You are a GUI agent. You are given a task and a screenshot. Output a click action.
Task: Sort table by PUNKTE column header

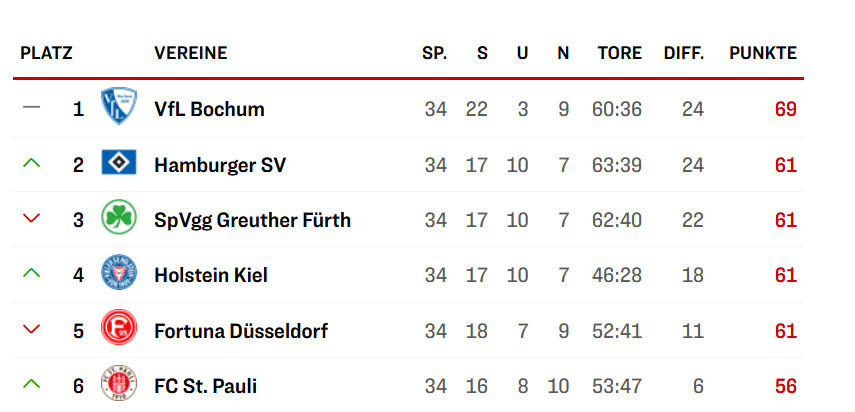(763, 53)
